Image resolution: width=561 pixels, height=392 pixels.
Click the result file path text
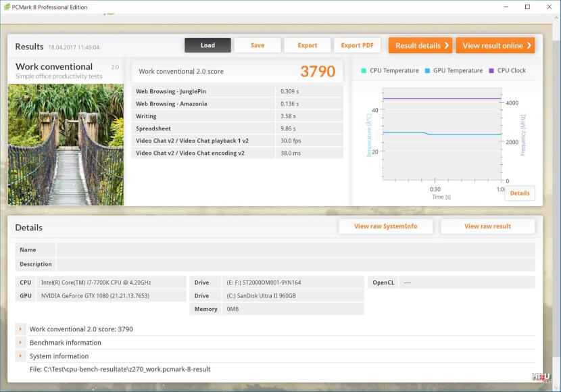(x=120, y=369)
